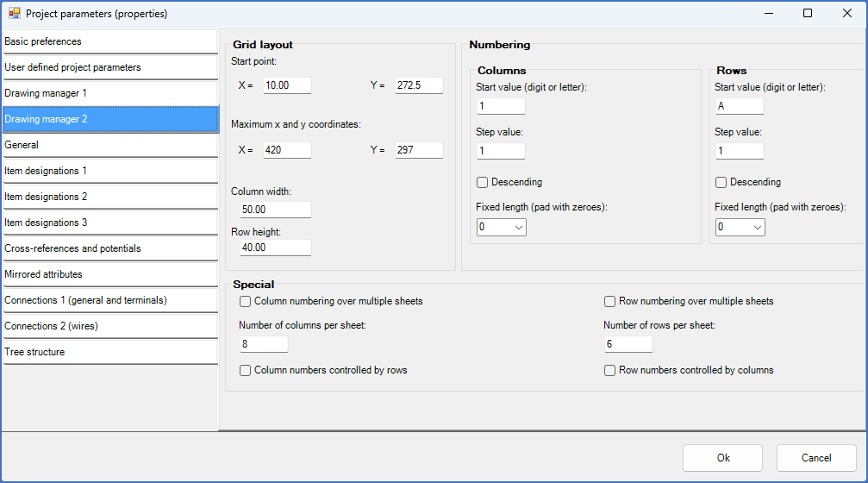The image size is (868, 483).
Task: Open Item designations 3 page
Action: (x=110, y=223)
